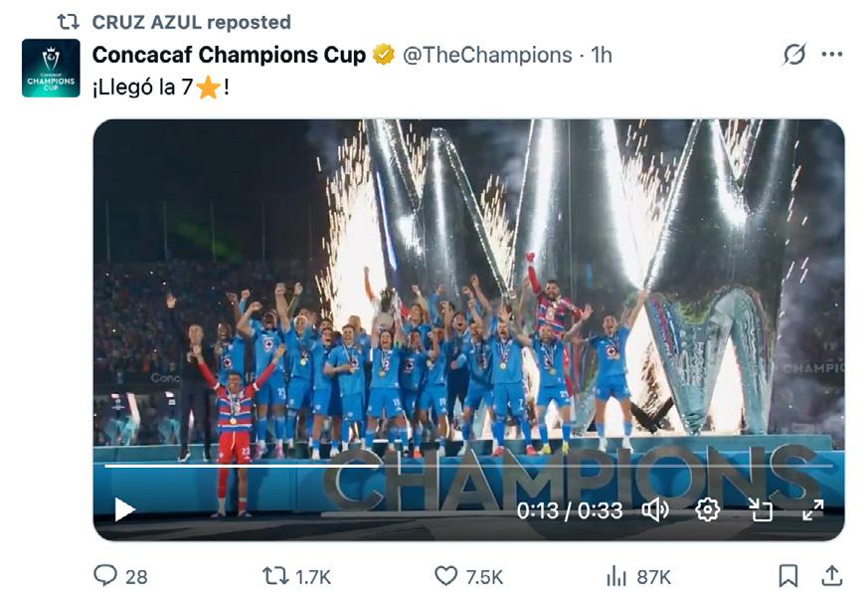Repost the tweet with 1.7K reposts
This screenshot has height=606, width=868.
pyautogui.click(x=273, y=575)
